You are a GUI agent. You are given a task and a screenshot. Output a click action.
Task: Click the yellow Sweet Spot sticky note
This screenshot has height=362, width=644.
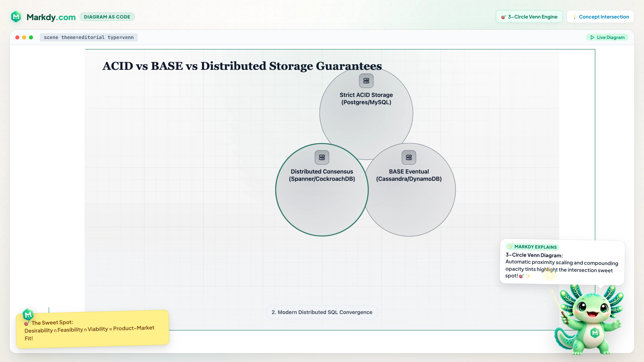coord(93,329)
